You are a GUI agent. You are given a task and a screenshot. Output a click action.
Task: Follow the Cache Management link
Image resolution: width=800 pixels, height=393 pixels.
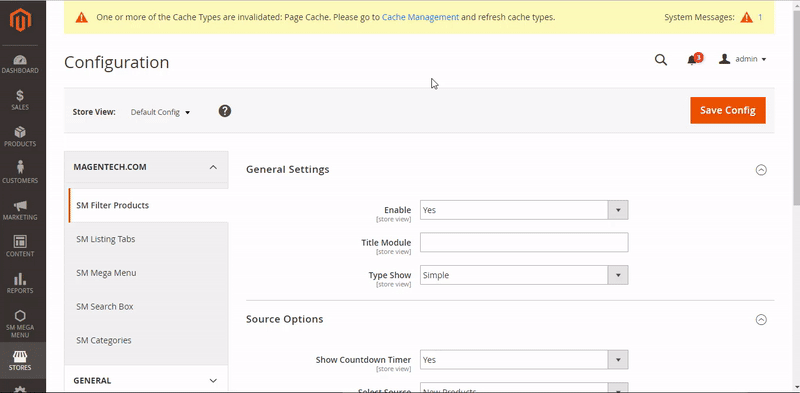coord(420,17)
